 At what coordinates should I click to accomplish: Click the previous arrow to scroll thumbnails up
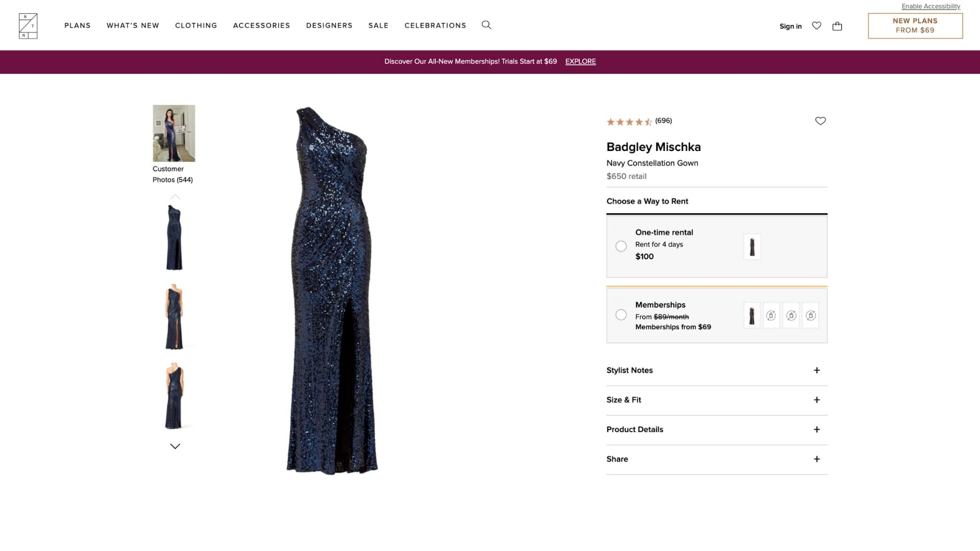pos(175,196)
